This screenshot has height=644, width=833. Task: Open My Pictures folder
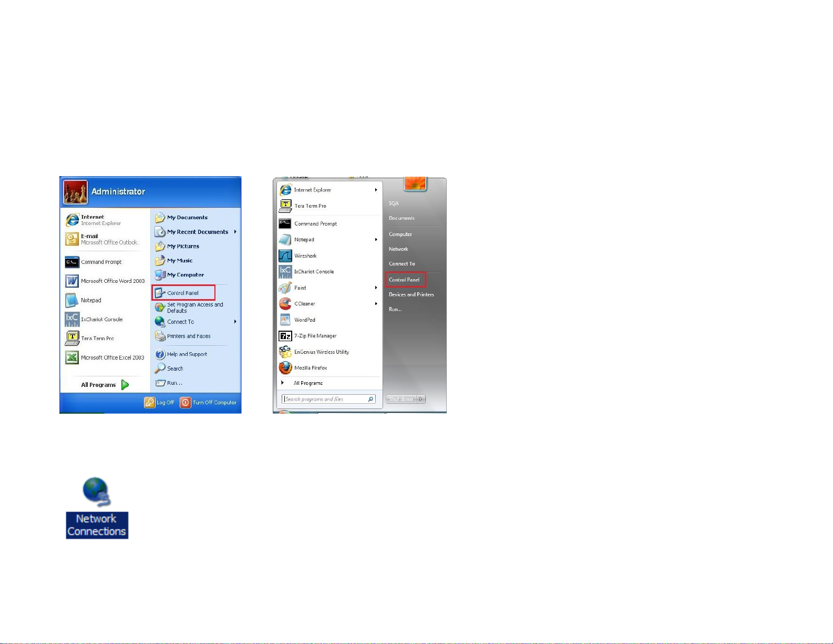click(177, 246)
